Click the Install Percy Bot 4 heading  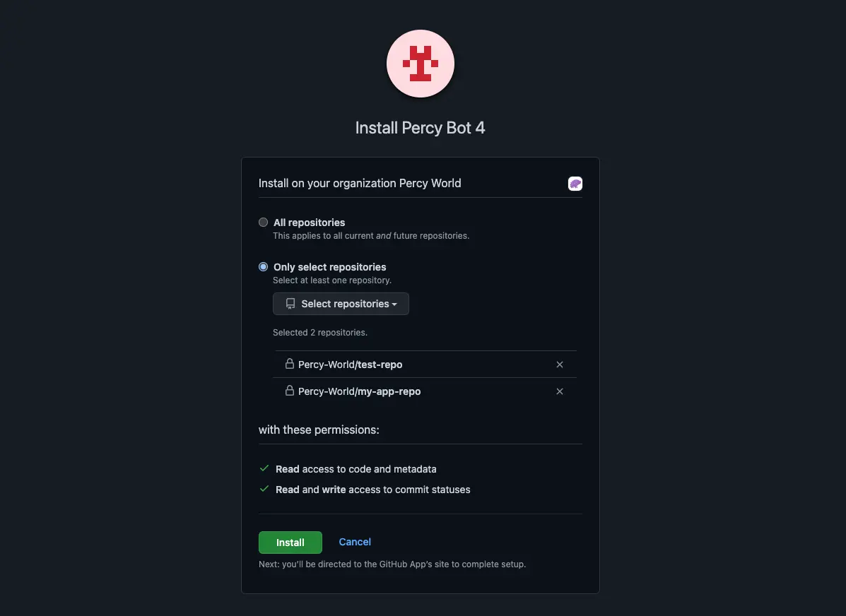pos(420,128)
